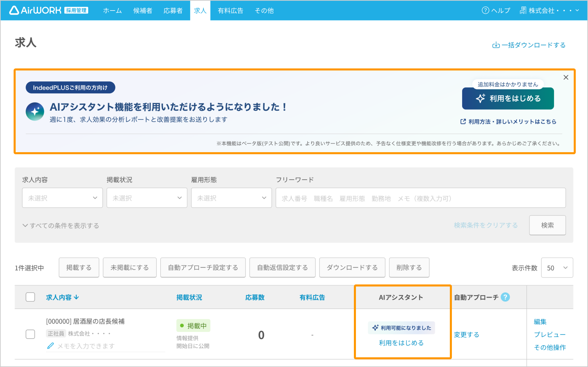Click the IndeedPLUSご利用の方向け badge
The image size is (588, 367).
[x=70, y=87]
